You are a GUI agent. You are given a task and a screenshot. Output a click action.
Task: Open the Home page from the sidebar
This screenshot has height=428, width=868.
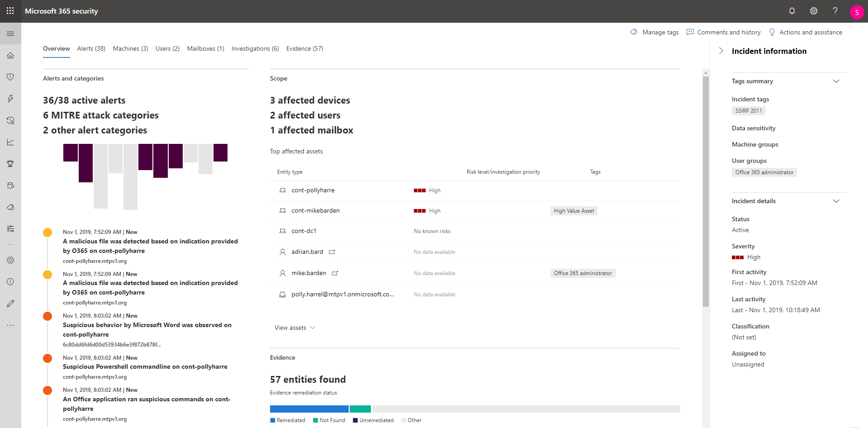(10, 55)
